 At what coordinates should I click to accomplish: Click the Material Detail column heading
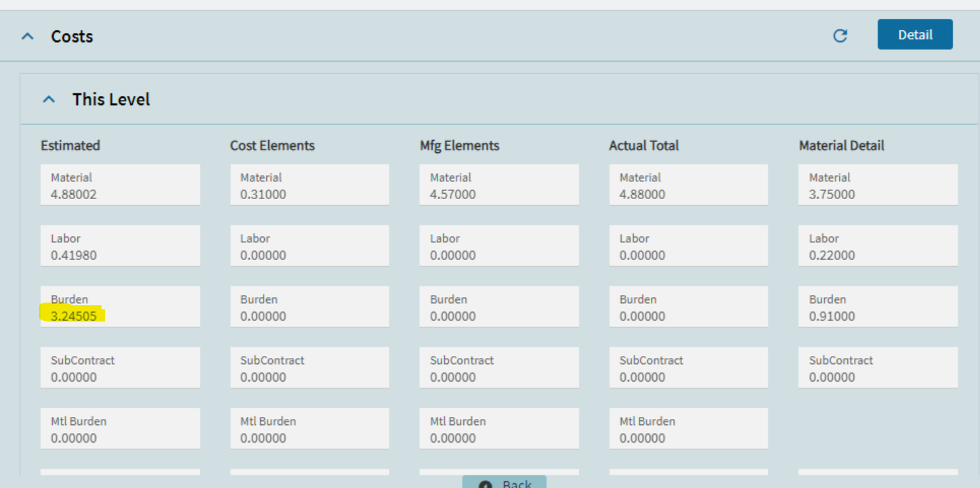click(x=842, y=146)
